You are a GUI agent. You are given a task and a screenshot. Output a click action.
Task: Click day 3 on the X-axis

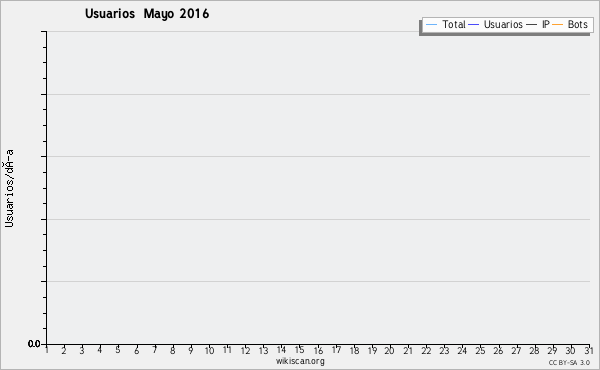coord(82,350)
